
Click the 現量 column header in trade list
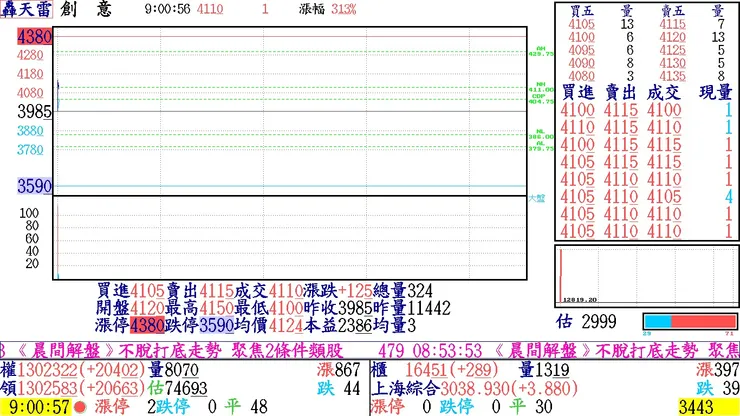[715, 93]
